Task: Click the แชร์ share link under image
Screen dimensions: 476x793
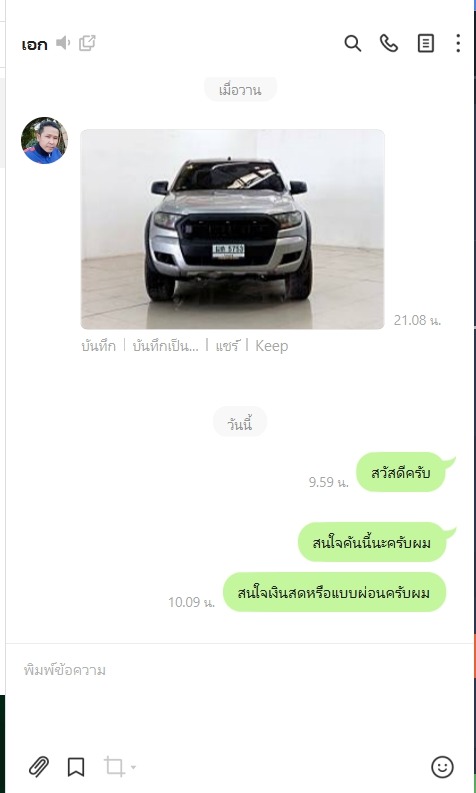Action: point(227,346)
